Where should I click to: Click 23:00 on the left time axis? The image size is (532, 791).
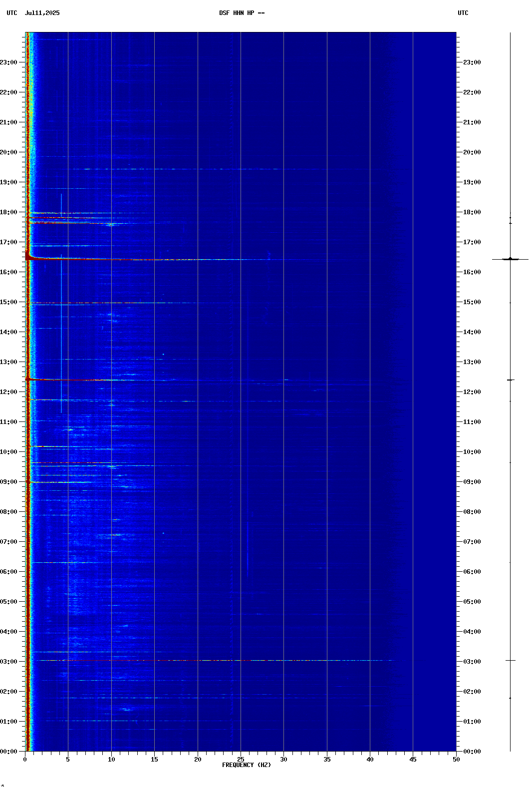tap(8, 62)
